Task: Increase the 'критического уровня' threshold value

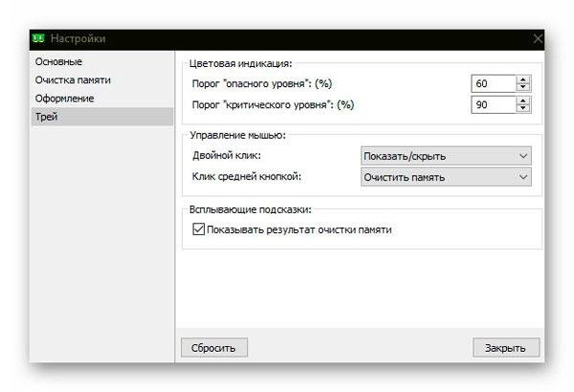Action: 522,101
